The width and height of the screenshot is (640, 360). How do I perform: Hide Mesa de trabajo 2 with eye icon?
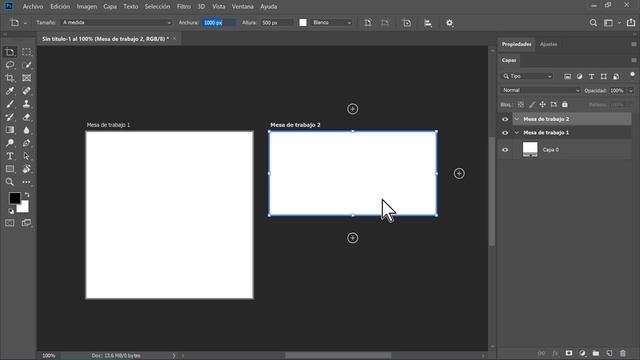coord(505,119)
